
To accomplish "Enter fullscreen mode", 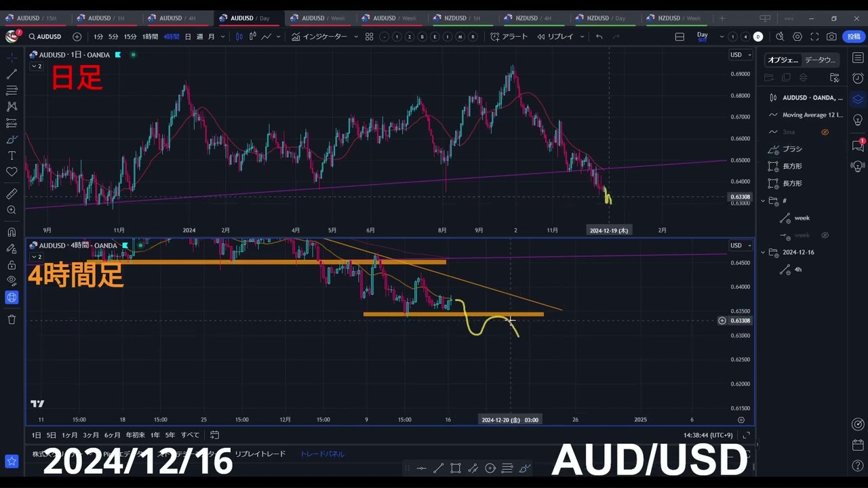I will pyautogui.click(x=814, y=37).
